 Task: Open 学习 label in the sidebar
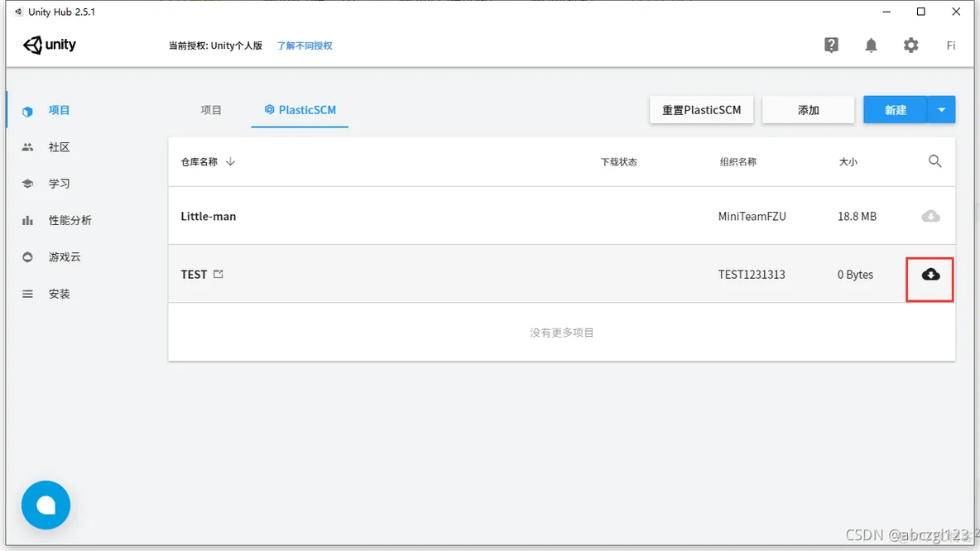(x=60, y=184)
